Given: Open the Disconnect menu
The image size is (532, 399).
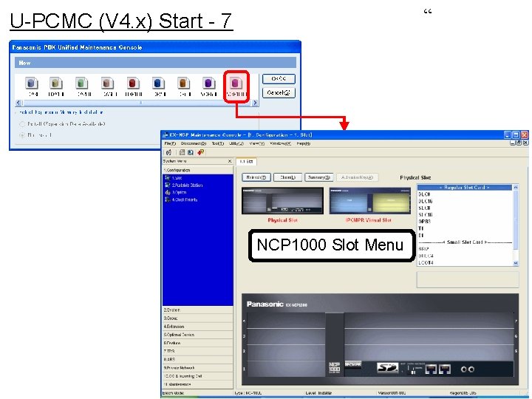Looking at the screenshot, I should point(194,143).
